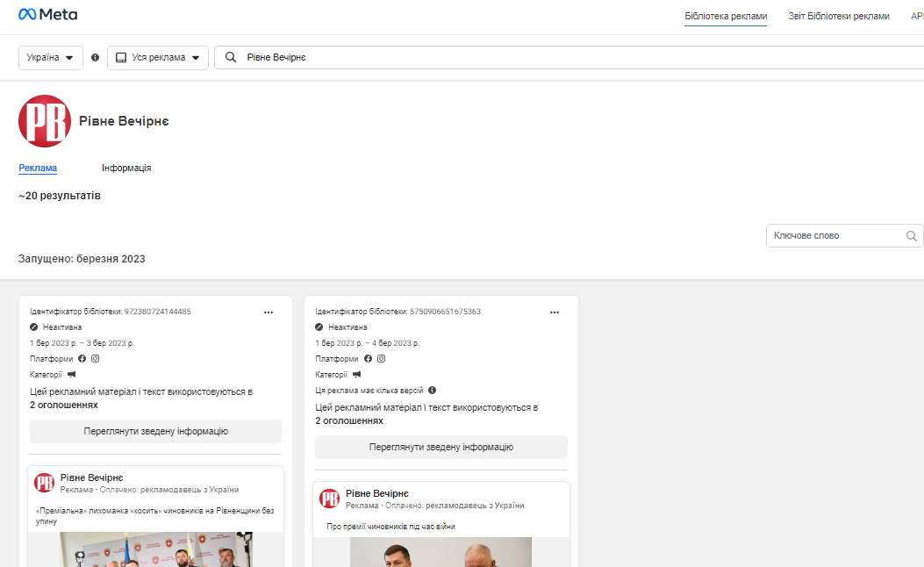Open three-dot menu of ad 972380724144485
This screenshot has width=924, height=567.
tap(269, 312)
